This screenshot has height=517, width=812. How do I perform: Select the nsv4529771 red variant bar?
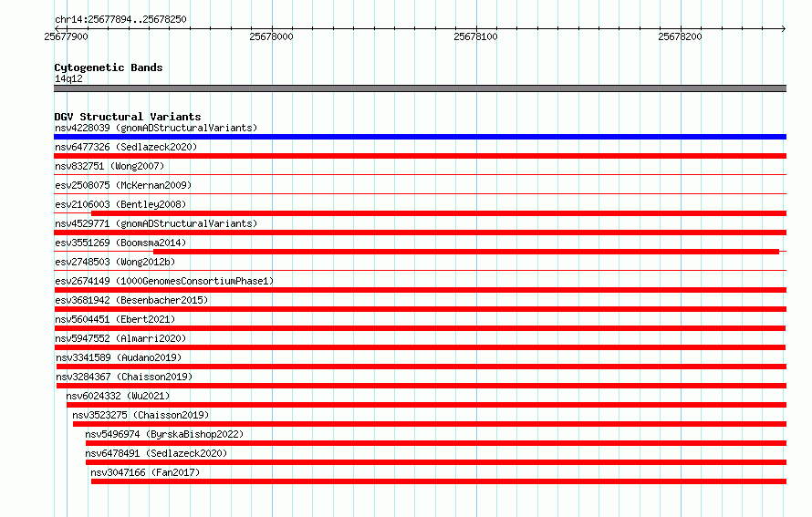420,233
